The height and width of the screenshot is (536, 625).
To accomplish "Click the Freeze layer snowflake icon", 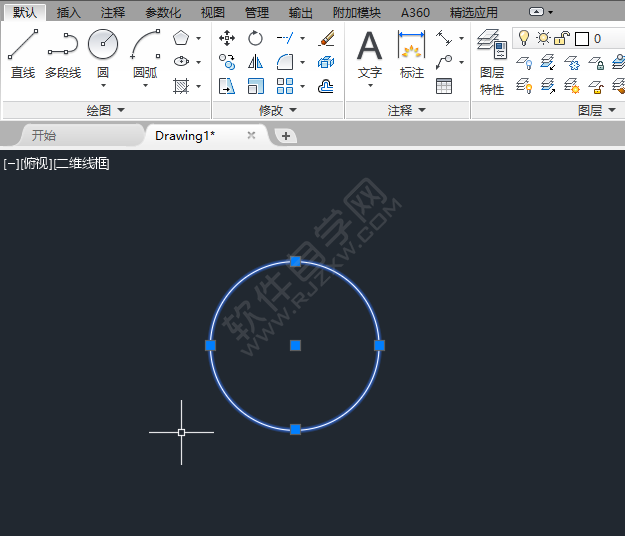I will coord(572,62).
